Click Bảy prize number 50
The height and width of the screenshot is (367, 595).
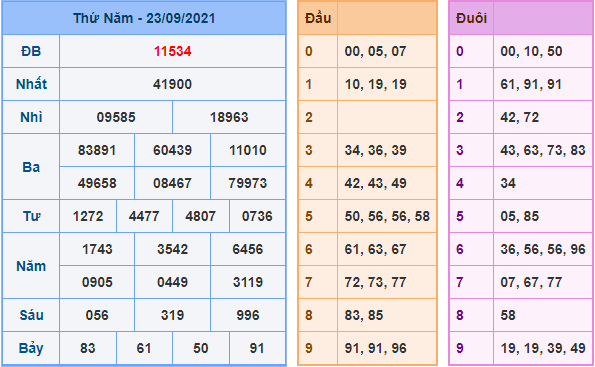[x=201, y=348]
